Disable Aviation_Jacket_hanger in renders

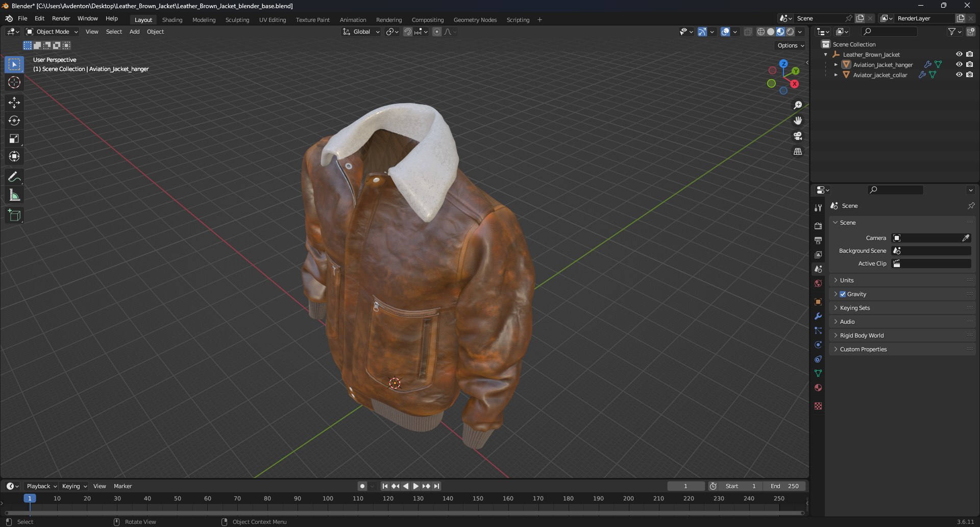969,64
